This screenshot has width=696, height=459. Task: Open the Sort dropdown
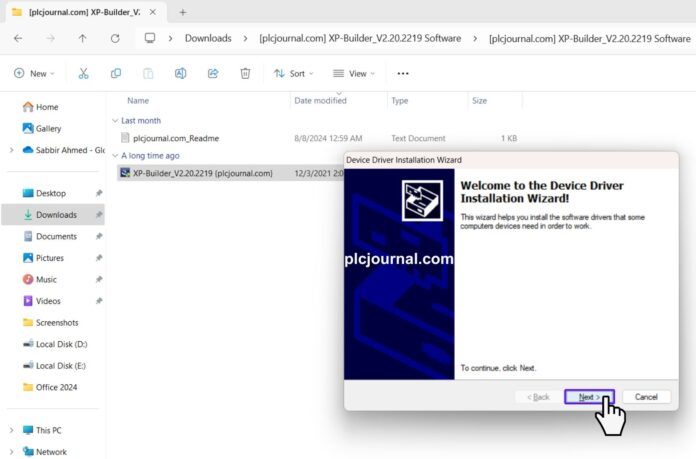coord(293,74)
